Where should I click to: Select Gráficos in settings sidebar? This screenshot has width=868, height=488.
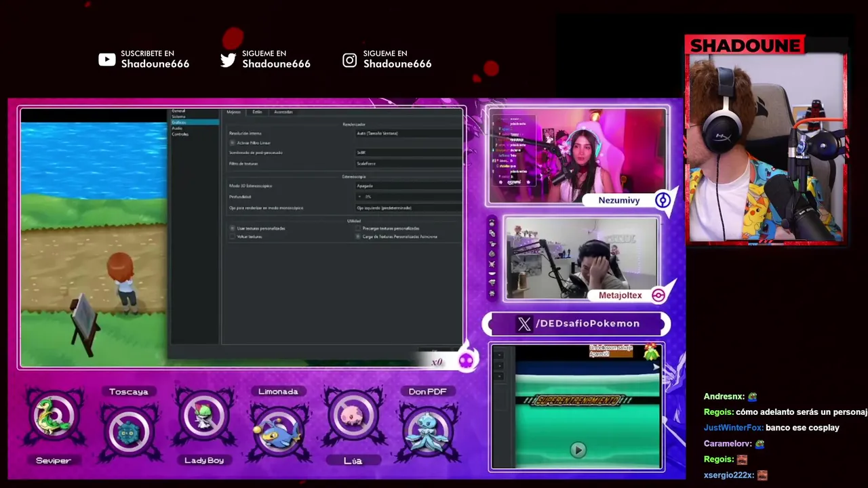pyautogui.click(x=194, y=123)
